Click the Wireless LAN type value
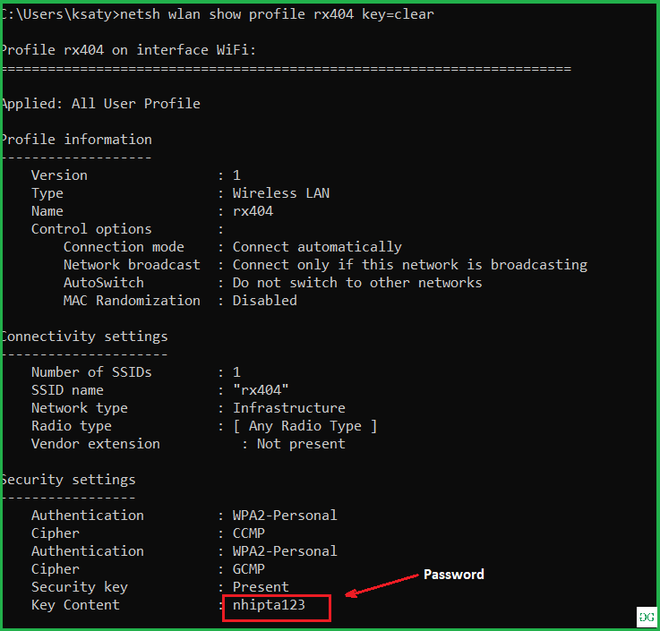This screenshot has width=660, height=631. [281, 193]
